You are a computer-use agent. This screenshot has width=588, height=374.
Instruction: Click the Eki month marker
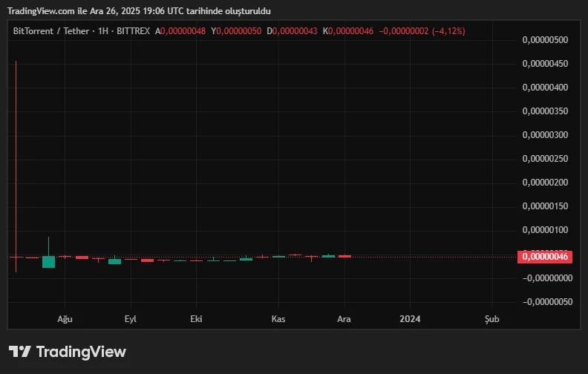pos(196,319)
